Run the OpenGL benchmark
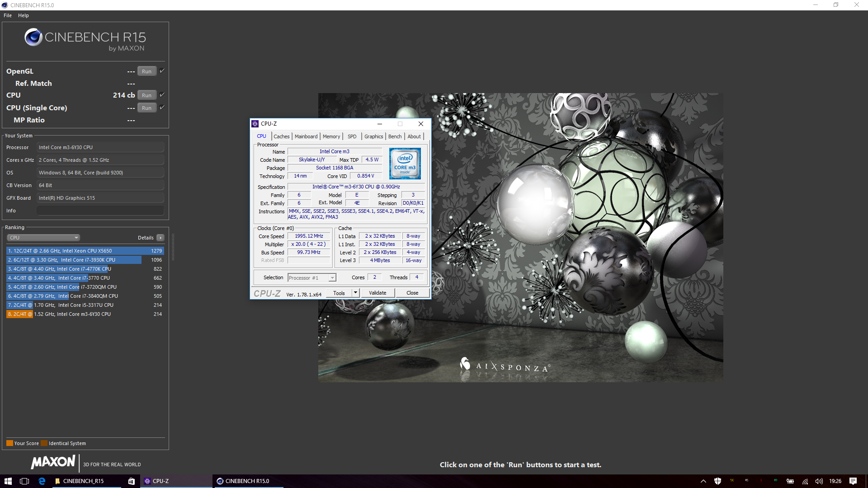Viewport: 868px width, 488px height. [147, 71]
